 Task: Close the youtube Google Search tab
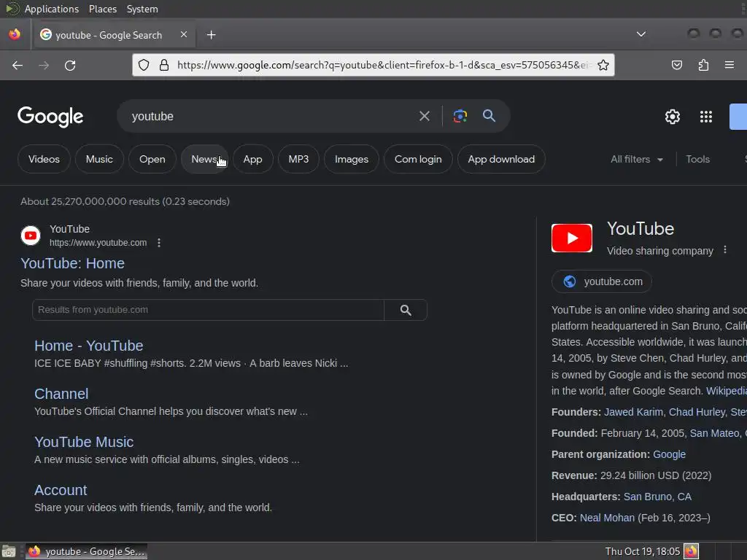click(x=183, y=34)
